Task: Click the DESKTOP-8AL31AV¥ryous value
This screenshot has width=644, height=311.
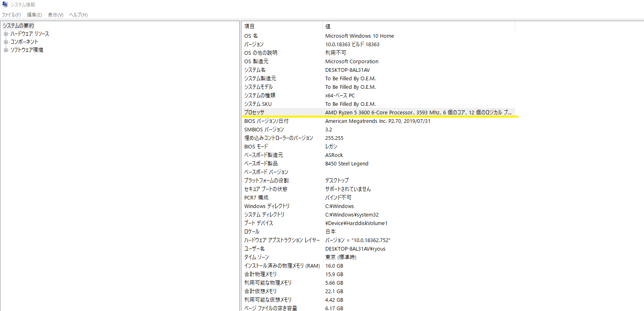Action: (x=355, y=249)
